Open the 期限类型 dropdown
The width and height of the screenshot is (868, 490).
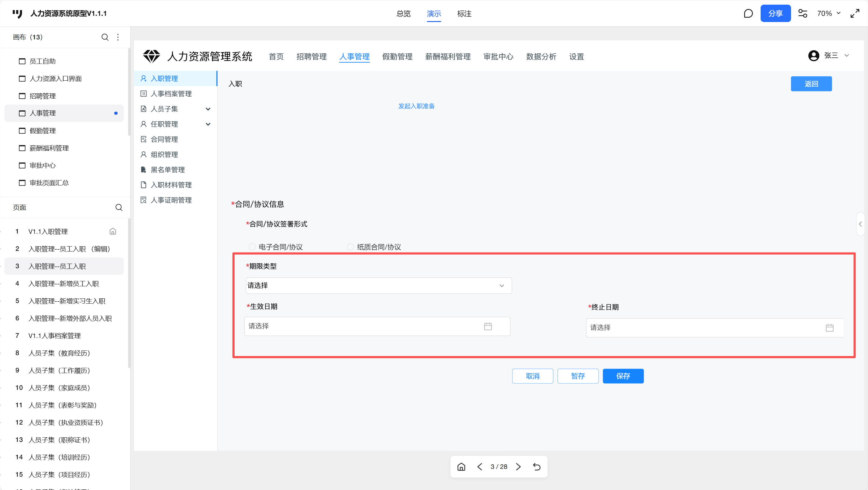378,286
